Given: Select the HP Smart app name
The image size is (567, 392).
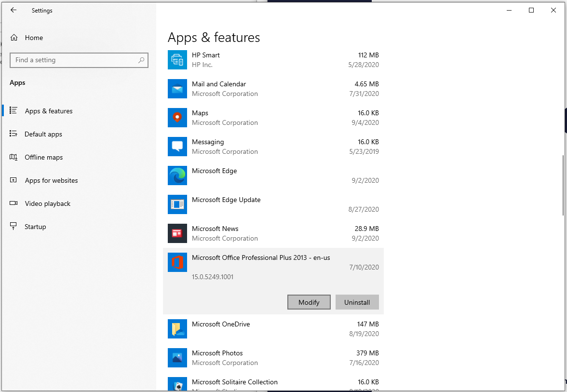Looking at the screenshot, I should point(206,55).
